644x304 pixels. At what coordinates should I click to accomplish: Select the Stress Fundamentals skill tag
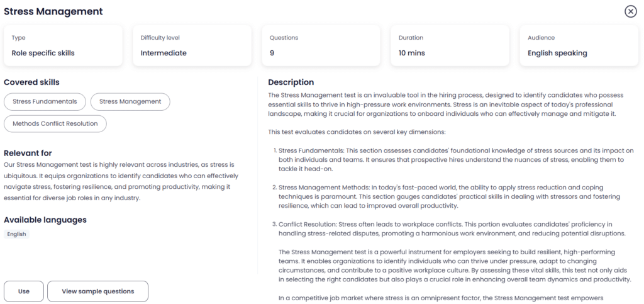coord(45,102)
